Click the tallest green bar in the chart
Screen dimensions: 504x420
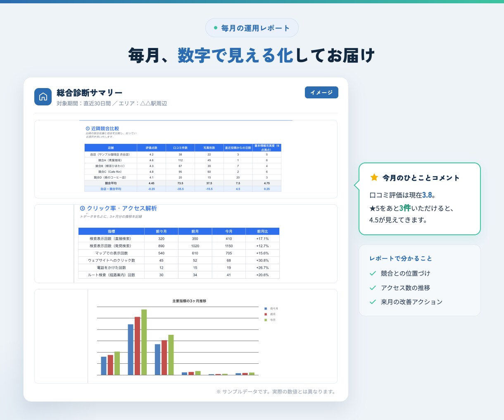tap(144, 342)
